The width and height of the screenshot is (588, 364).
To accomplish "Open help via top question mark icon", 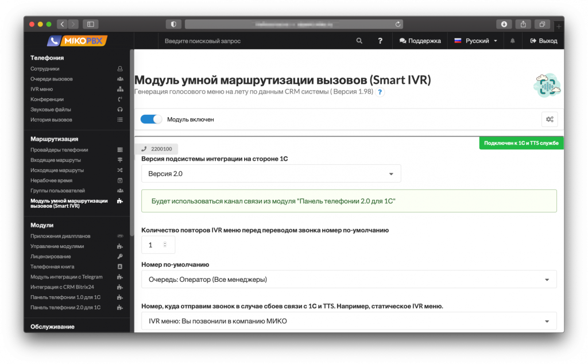I will coord(380,41).
